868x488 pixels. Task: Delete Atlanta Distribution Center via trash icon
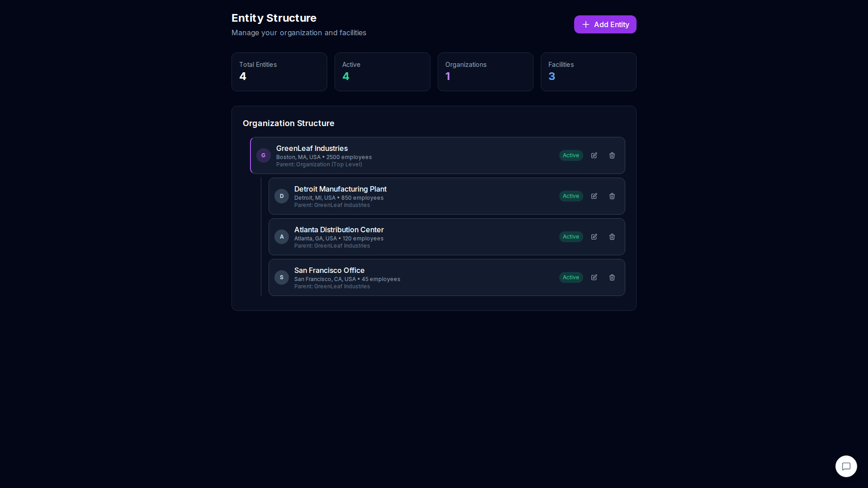point(612,237)
